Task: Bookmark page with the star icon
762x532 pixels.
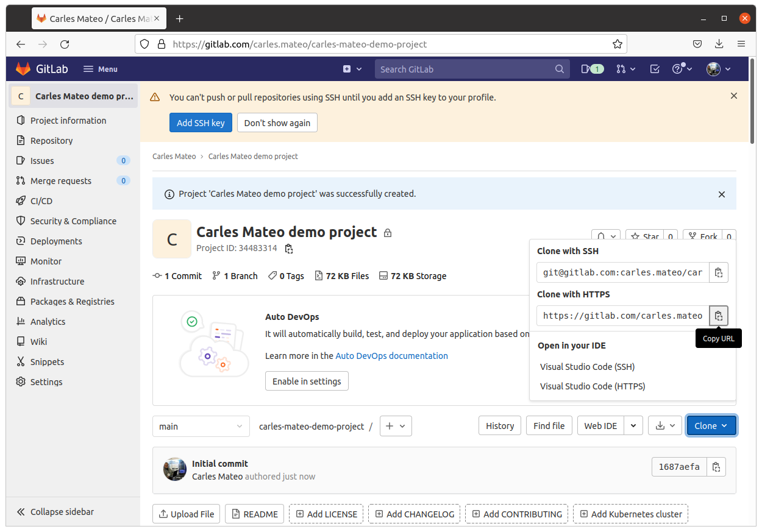Action: (618, 44)
